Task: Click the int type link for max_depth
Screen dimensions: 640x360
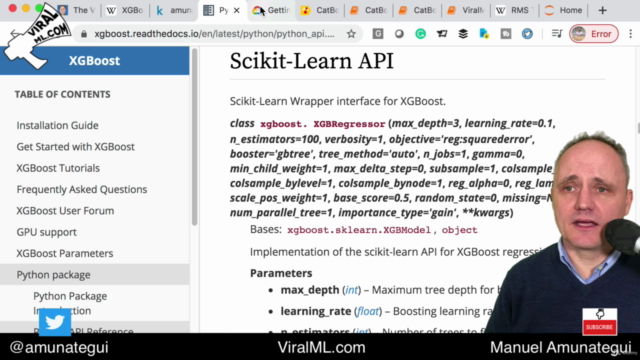Action: (351, 290)
